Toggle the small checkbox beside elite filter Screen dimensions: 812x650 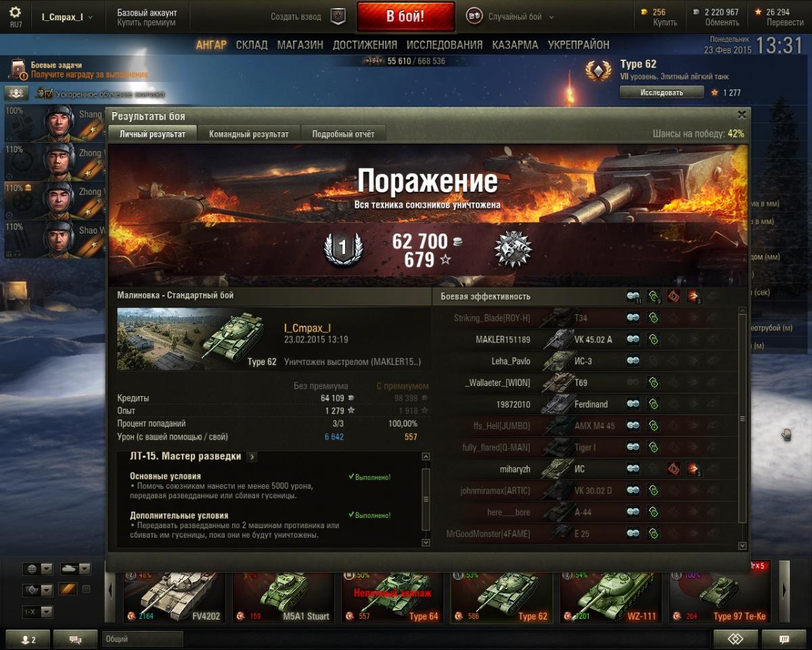[x=86, y=589]
